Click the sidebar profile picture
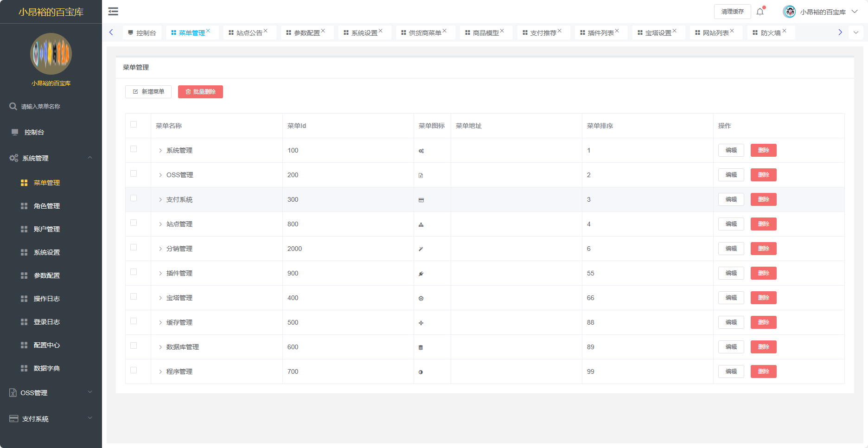This screenshot has width=868, height=448. coord(51,54)
